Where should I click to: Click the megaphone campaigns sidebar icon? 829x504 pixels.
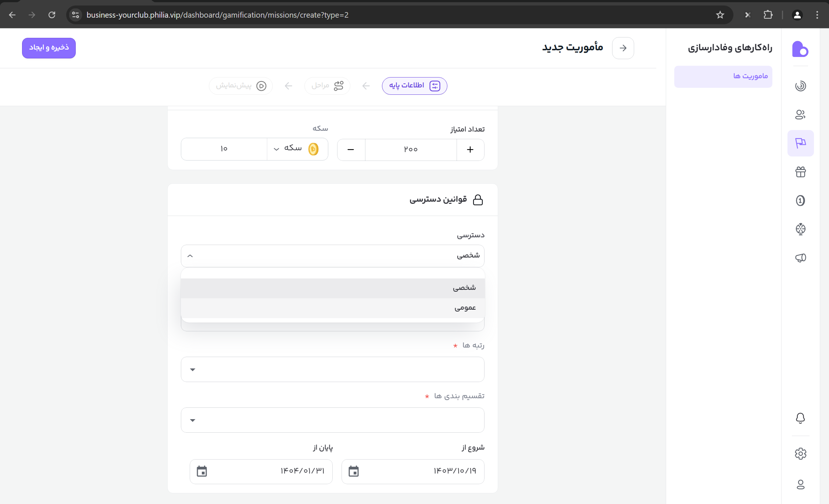800,258
